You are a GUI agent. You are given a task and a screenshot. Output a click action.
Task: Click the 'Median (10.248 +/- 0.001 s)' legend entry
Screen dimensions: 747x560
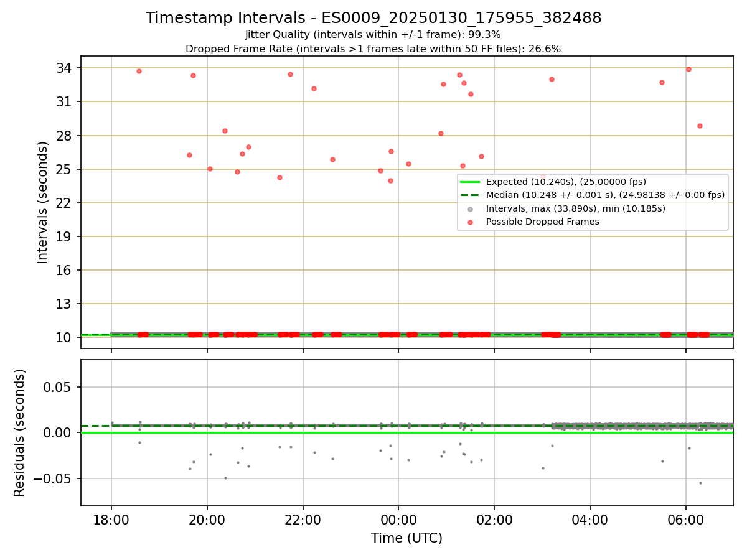(605, 195)
